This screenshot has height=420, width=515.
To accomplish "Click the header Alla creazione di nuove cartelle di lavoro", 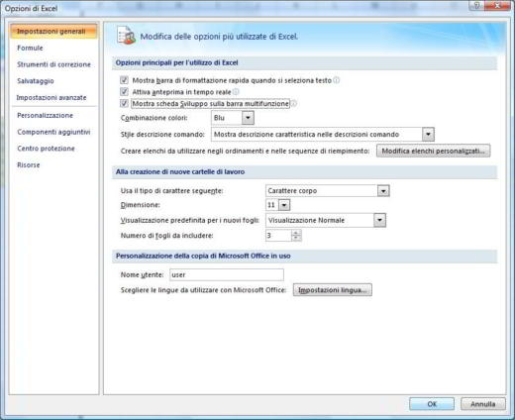I will [180, 171].
